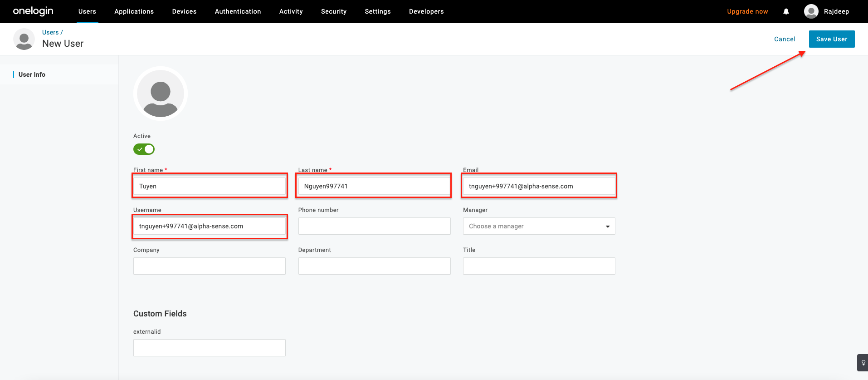Click the OneLogin logo
868x380 pixels.
tap(33, 11)
